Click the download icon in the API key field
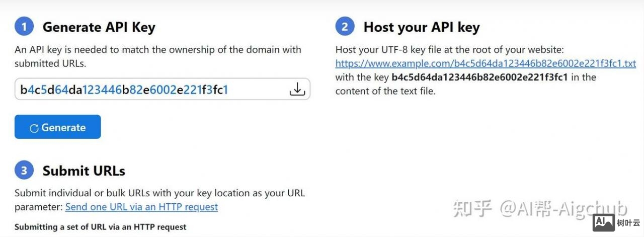The height and width of the screenshot is (237, 644). click(297, 90)
